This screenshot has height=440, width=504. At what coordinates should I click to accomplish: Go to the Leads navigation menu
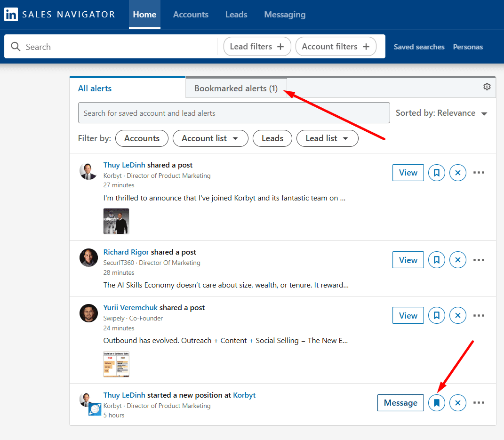[x=236, y=15]
